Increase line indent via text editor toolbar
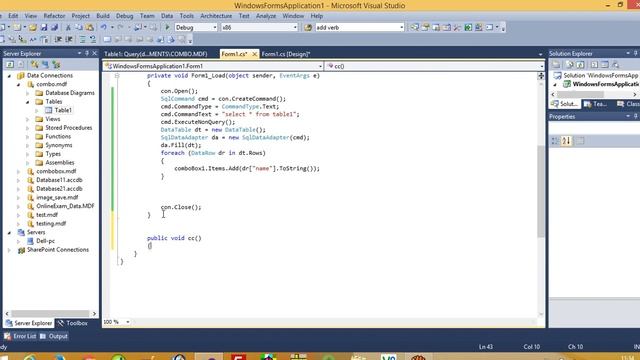Viewport: 640px width, 360px height. [x=69, y=39]
